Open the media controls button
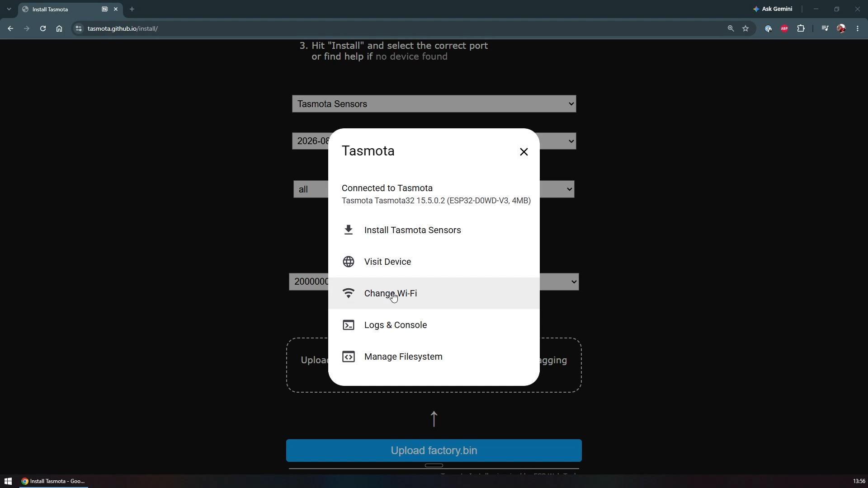This screenshot has height=488, width=868. click(825, 28)
